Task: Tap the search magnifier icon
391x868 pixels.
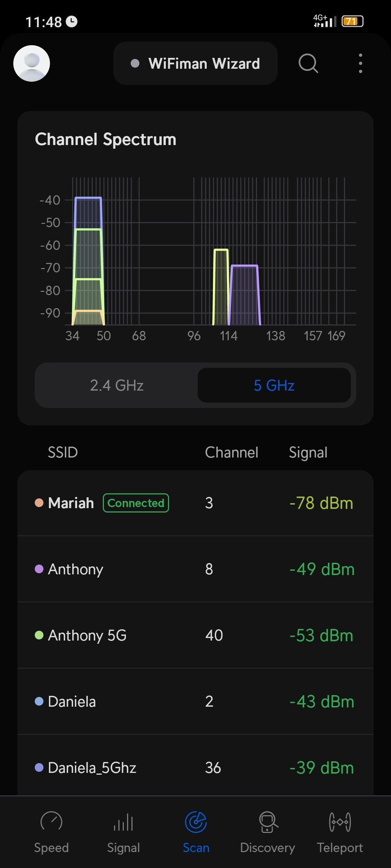Action: 308,63
